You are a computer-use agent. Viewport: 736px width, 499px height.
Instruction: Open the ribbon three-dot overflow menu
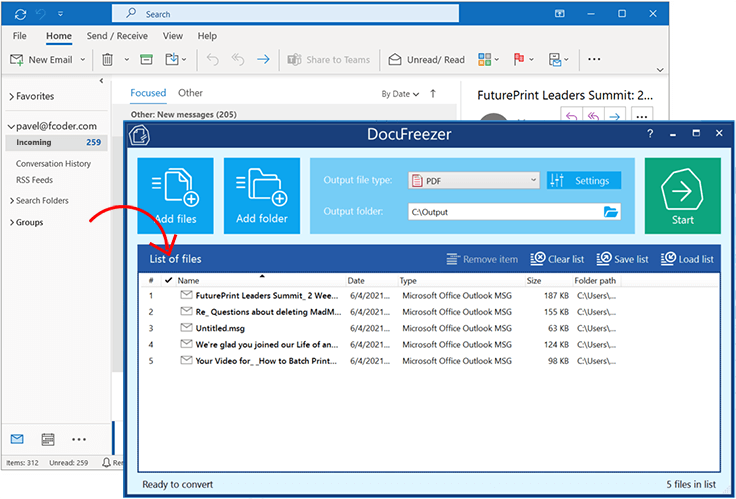[594, 60]
